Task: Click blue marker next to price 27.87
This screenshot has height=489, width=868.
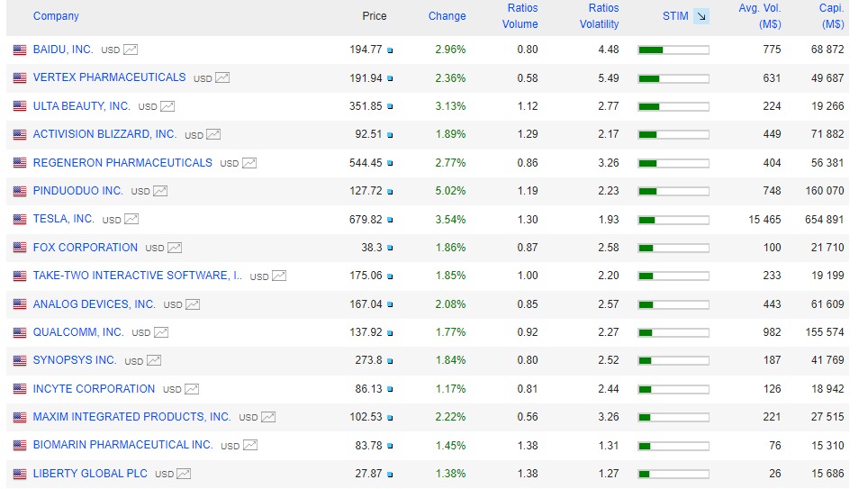Action: pyautogui.click(x=390, y=475)
